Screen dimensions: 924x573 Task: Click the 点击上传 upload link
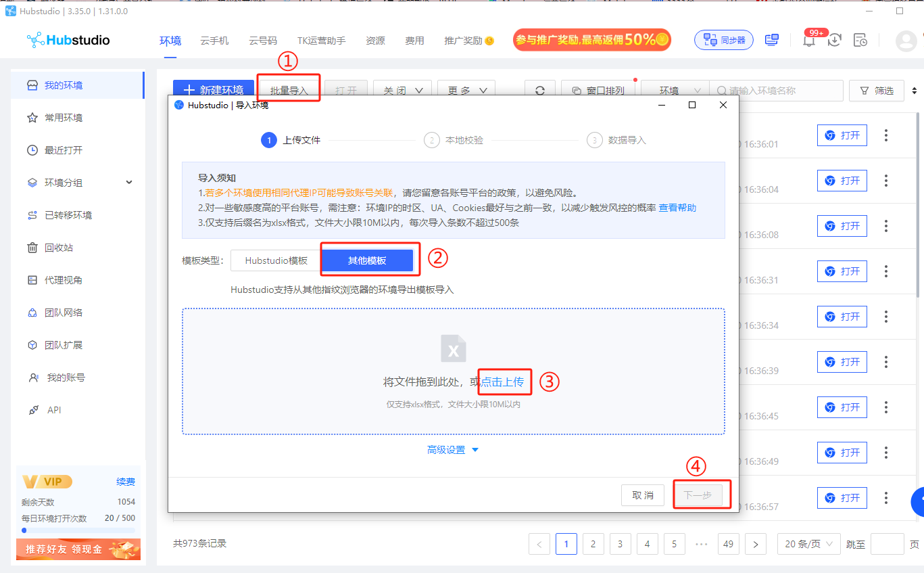[502, 382]
